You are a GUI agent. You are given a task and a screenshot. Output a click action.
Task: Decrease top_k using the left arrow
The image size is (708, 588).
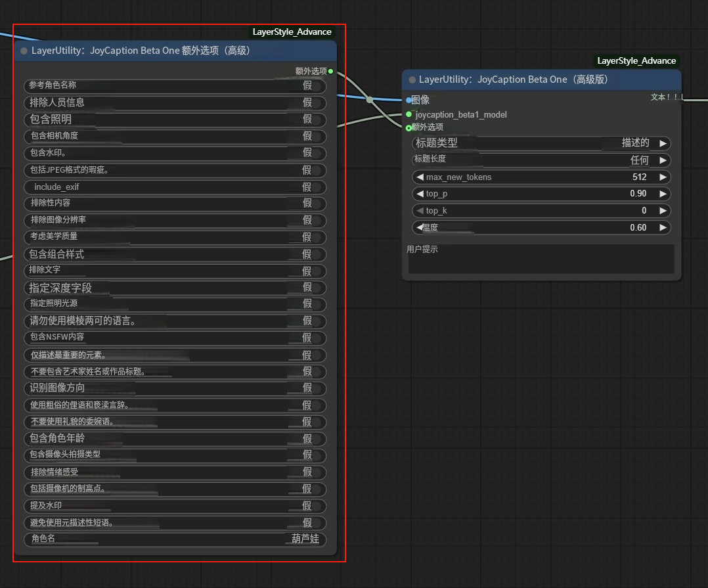[x=420, y=210]
